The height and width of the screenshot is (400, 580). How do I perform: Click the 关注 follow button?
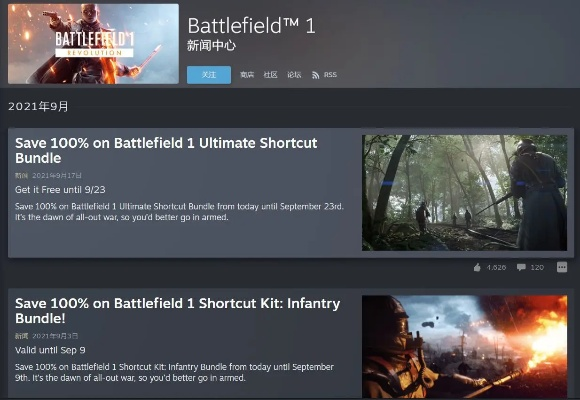(209, 75)
